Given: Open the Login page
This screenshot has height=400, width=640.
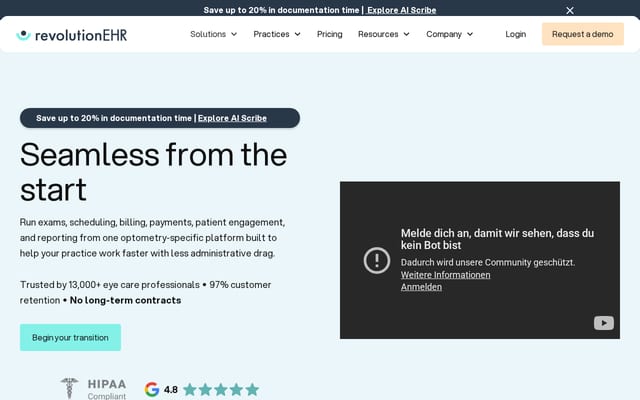Looking at the screenshot, I should (516, 34).
